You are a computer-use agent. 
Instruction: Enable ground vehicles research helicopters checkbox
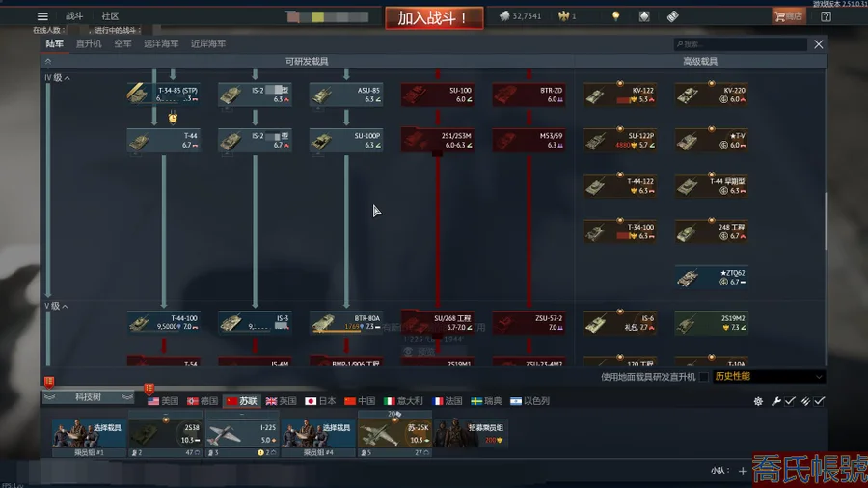[x=704, y=377]
